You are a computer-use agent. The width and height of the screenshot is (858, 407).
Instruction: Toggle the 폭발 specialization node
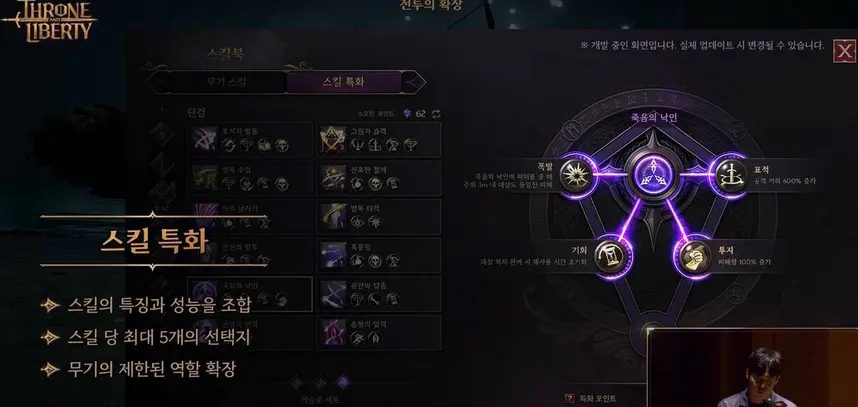[576, 176]
